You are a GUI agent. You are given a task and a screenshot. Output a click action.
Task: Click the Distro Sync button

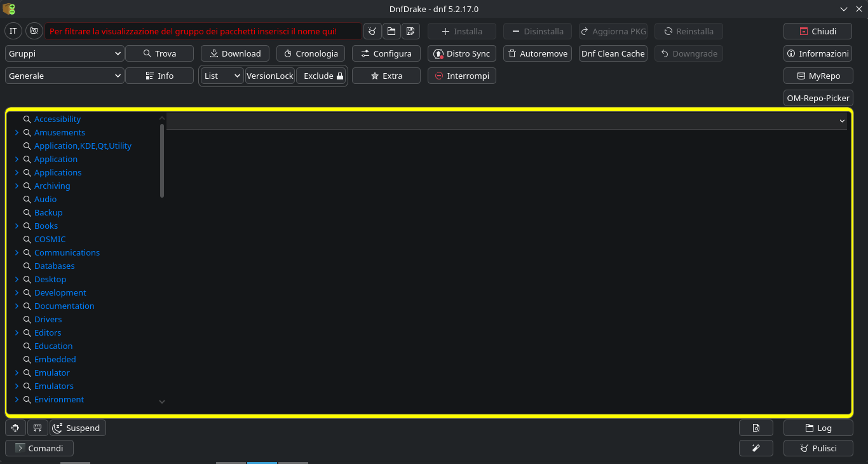click(x=462, y=53)
